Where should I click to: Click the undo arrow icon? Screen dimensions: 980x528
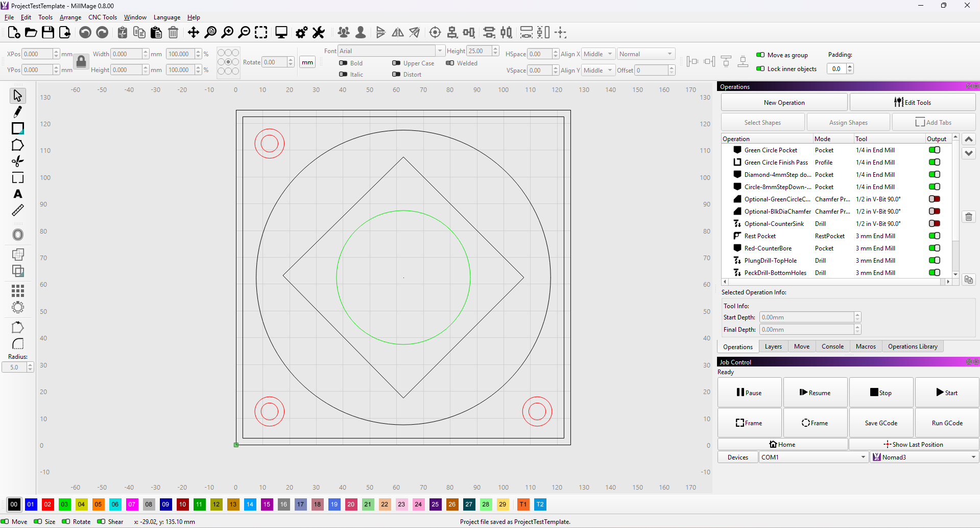(x=85, y=33)
